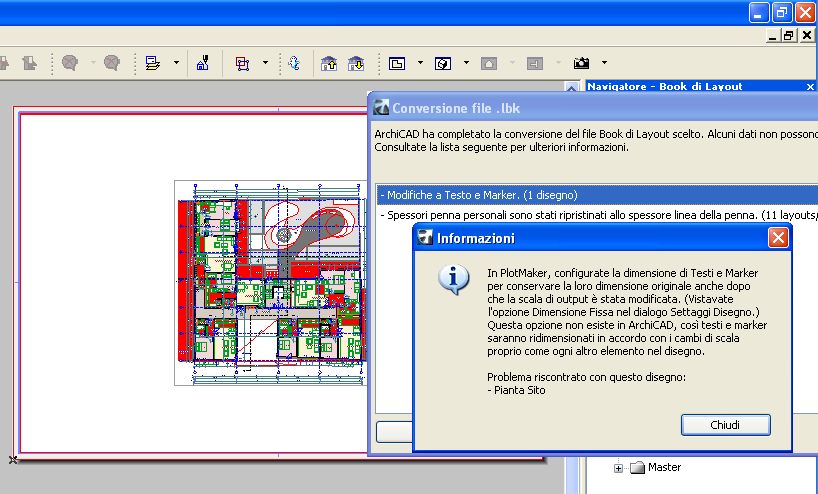
Task: Click the 'Pianta Sito' drawing name text
Action: tap(520, 390)
